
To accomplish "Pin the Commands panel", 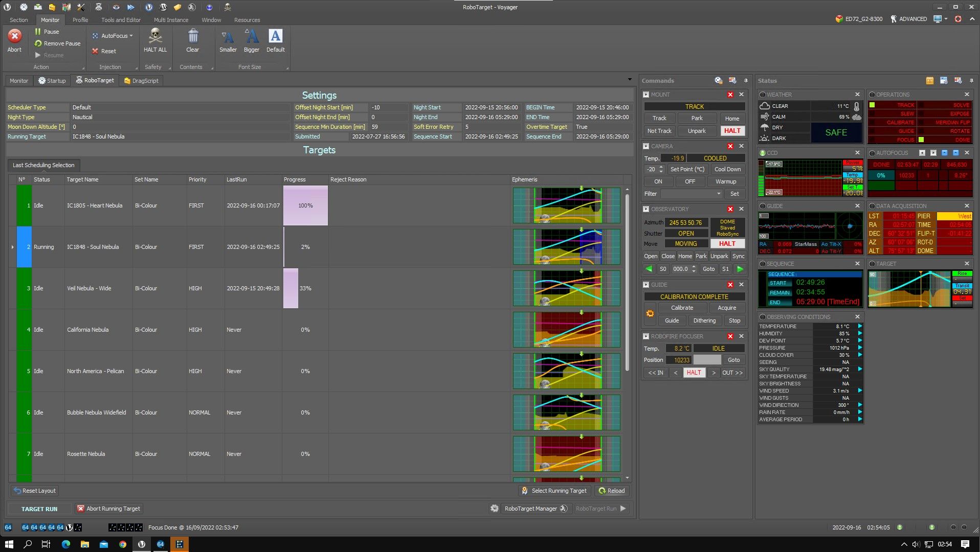I will coord(746,81).
